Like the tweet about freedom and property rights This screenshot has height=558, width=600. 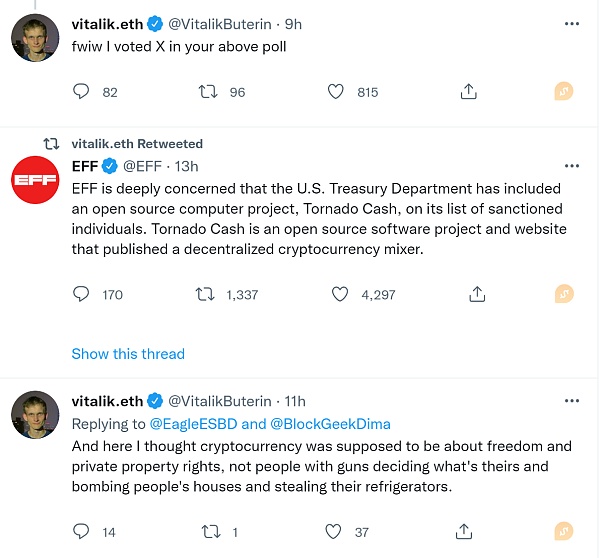[337, 532]
